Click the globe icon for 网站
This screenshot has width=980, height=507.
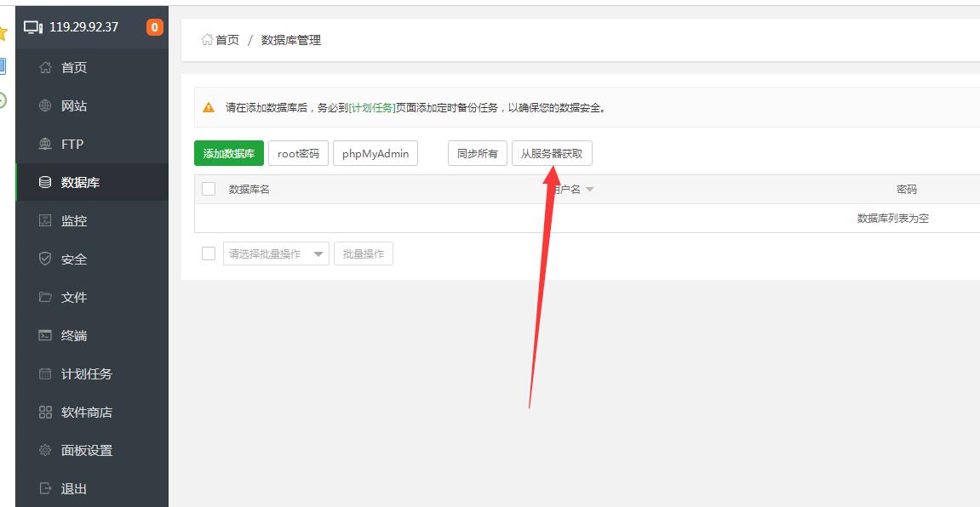pyautogui.click(x=46, y=105)
